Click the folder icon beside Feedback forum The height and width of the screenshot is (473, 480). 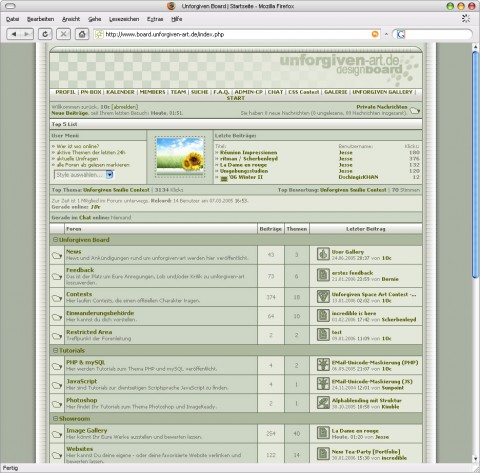(57, 277)
